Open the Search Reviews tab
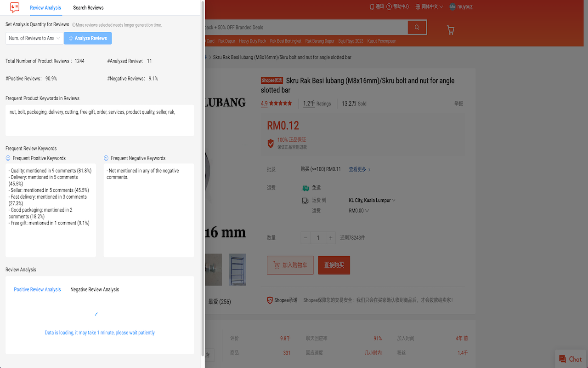Viewport: 588px width, 368px height. point(88,8)
